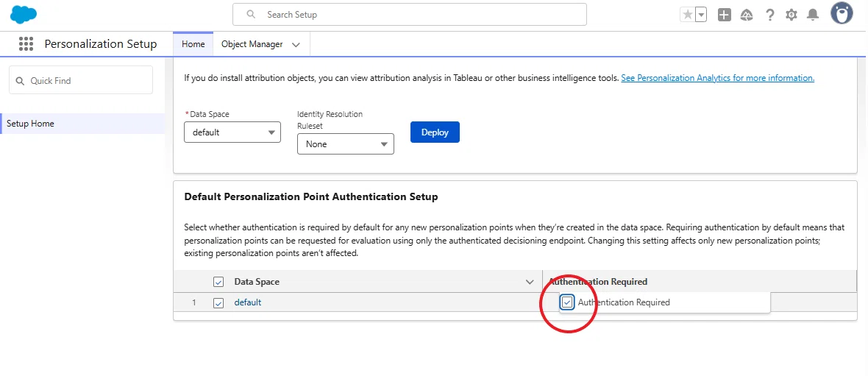
Task: Open the Data Space dropdown
Action: tap(232, 132)
